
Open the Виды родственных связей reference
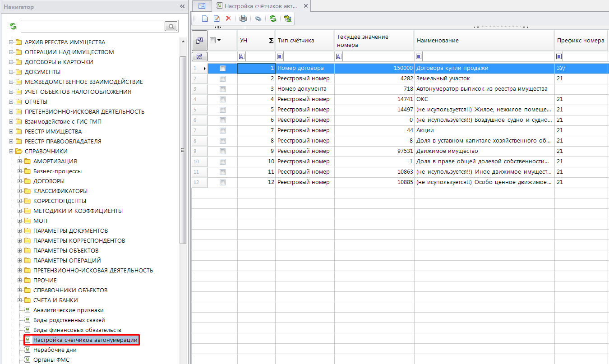point(69,320)
